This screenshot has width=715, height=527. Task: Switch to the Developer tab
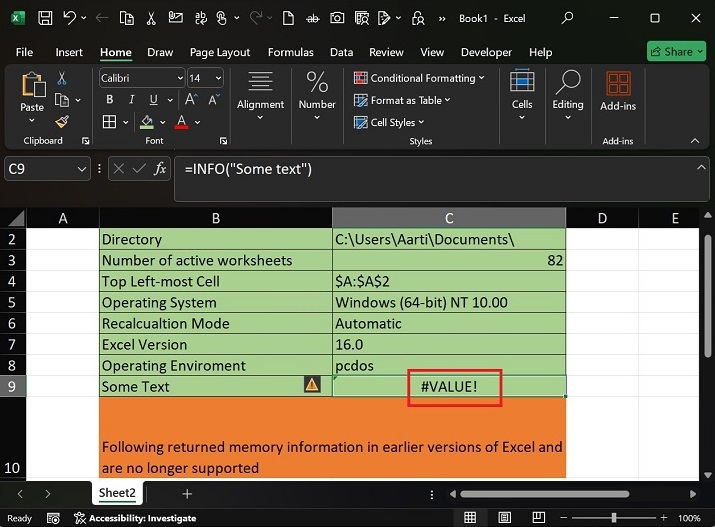click(486, 52)
